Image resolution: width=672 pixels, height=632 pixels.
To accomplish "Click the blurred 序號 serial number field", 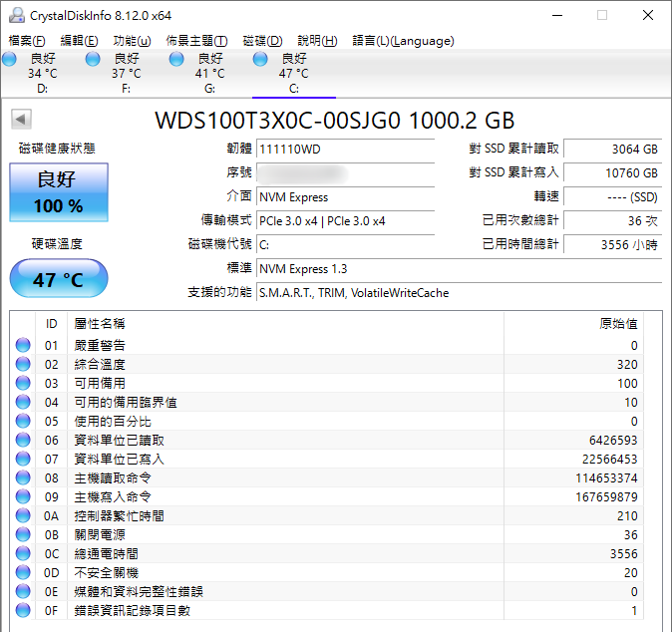I will (x=345, y=173).
